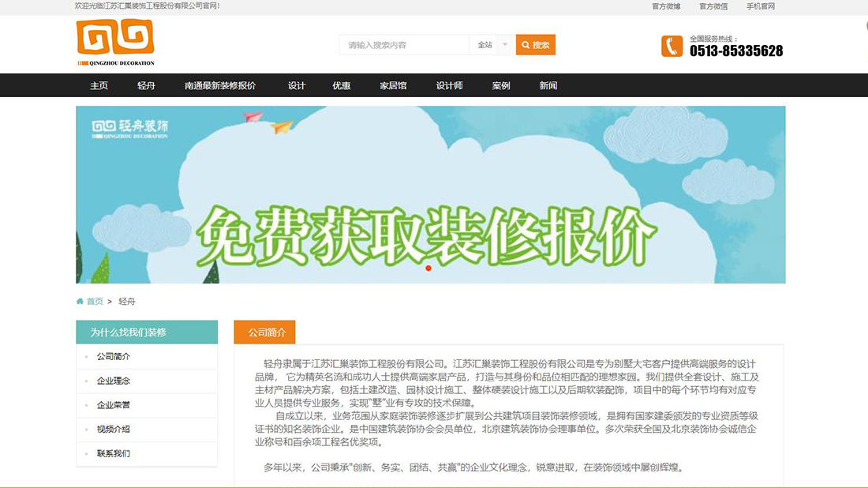The image size is (868, 488).
Task: Click the orange 搜索 search button
Action: [536, 45]
